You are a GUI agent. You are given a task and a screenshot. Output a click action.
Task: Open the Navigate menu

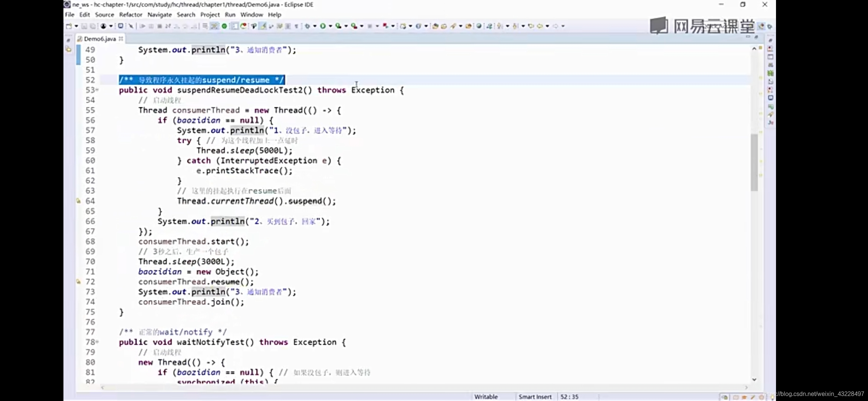click(160, 14)
